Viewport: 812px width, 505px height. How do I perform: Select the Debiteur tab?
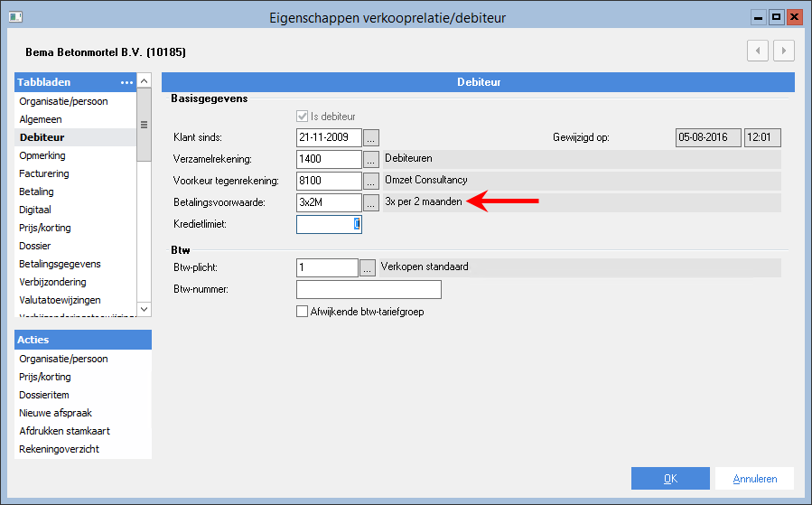point(76,137)
